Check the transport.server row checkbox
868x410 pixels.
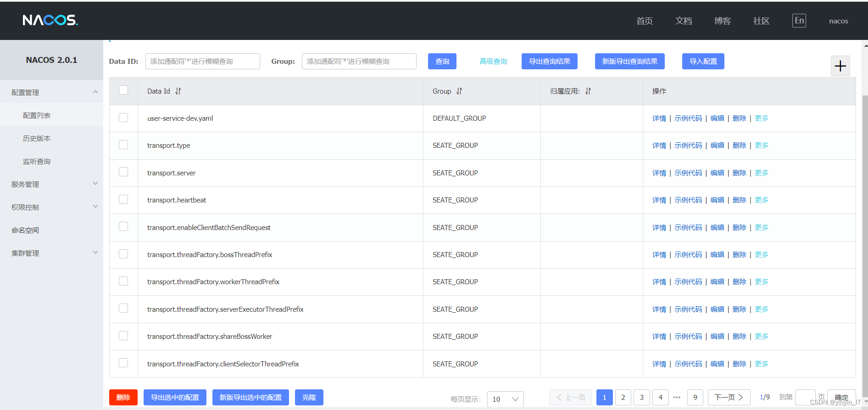[123, 172]
